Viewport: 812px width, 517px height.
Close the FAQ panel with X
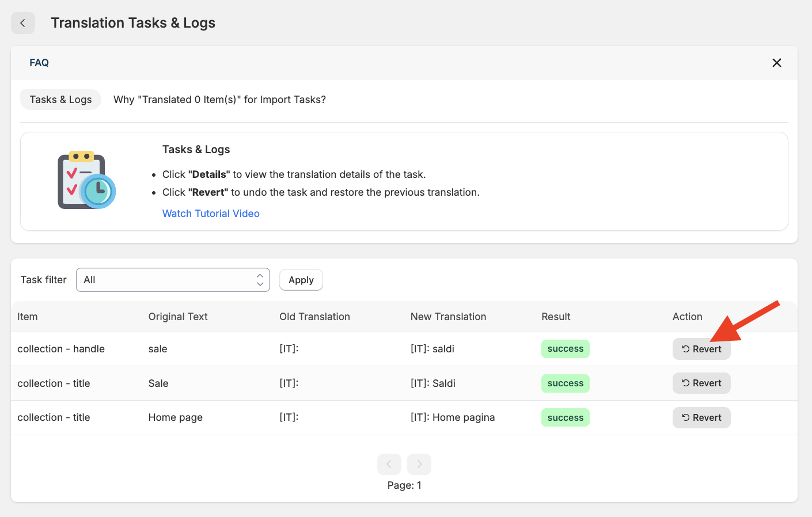pos(776,63)
